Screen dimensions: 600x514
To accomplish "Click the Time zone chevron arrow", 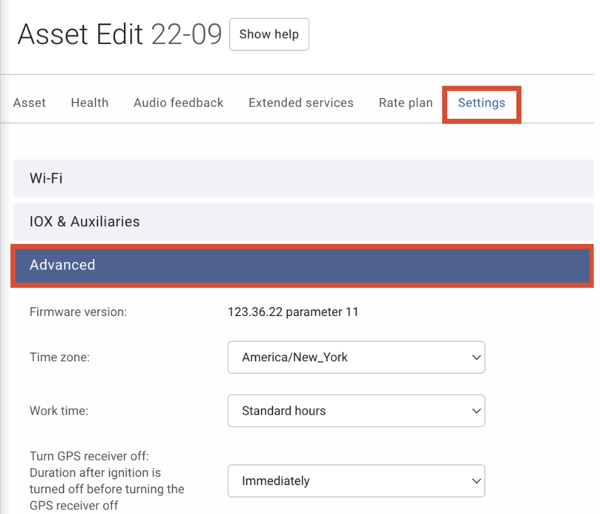I will [x=476, y=357].
